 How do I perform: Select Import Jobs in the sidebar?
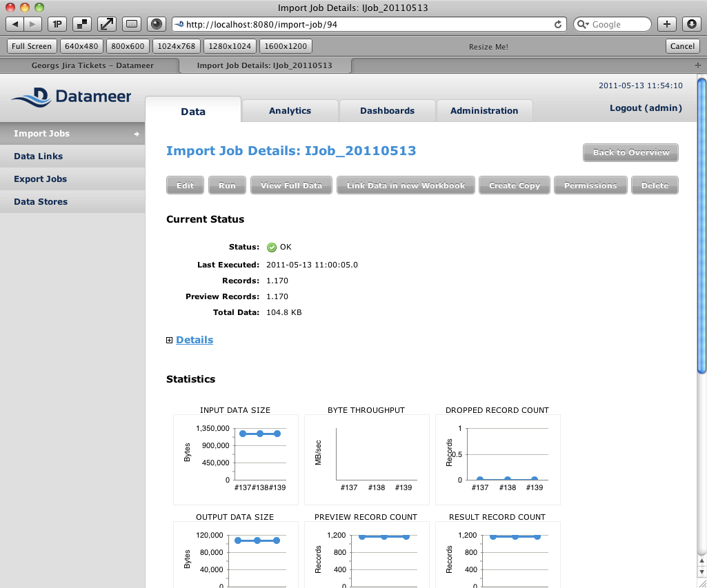[72, 133]
